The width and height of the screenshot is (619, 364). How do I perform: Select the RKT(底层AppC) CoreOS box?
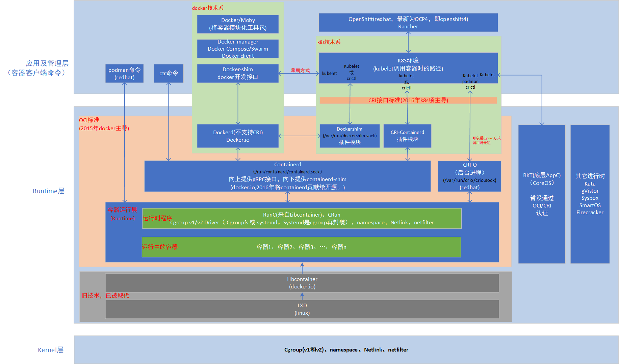coord(542,194)
